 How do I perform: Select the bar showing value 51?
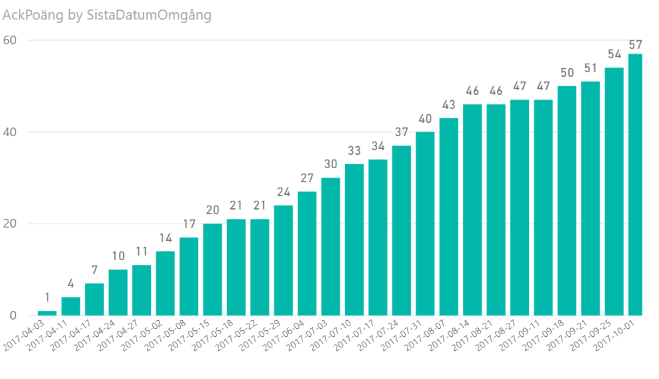(x=590, y=198)
